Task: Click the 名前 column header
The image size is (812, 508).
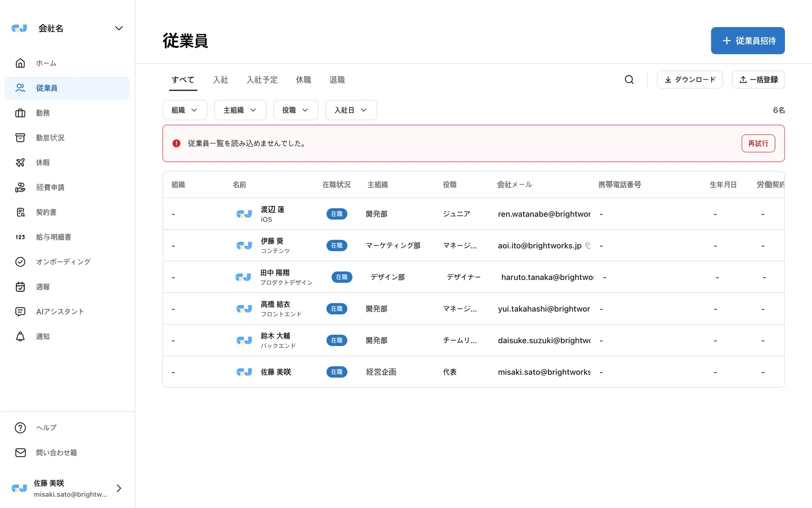Action: pos(240,185)
